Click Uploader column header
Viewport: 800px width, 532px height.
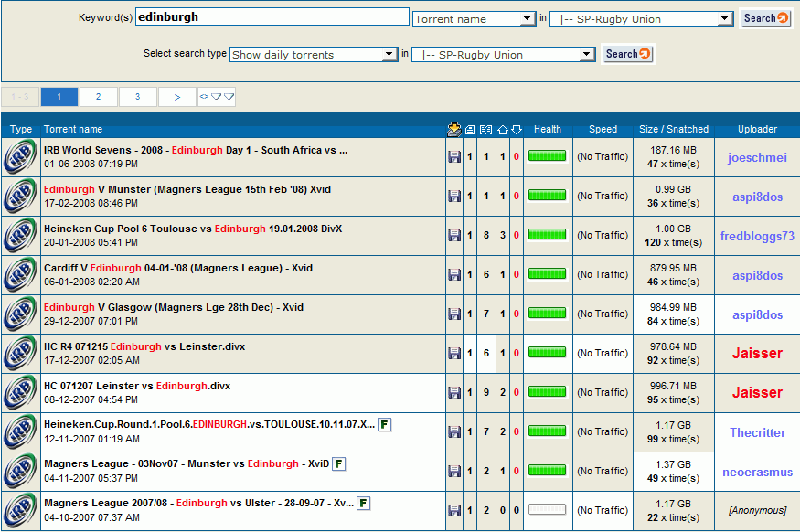[x=757, y=129]
